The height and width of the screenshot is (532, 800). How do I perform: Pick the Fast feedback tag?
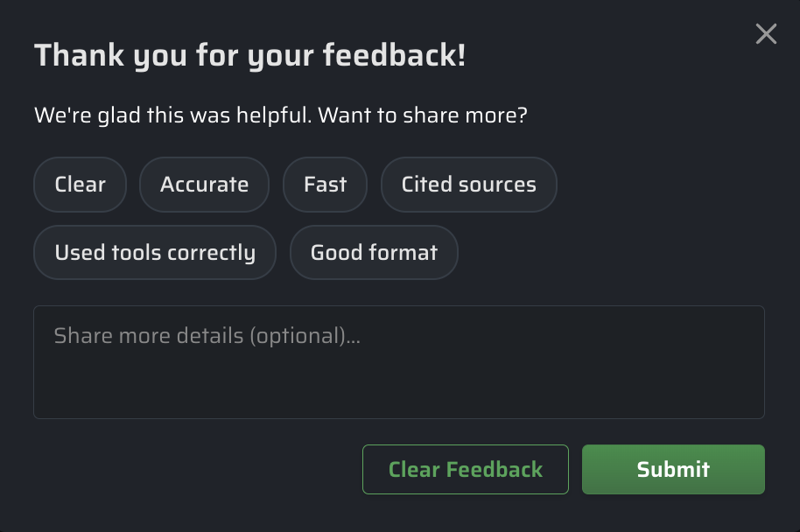coord(325,185)
